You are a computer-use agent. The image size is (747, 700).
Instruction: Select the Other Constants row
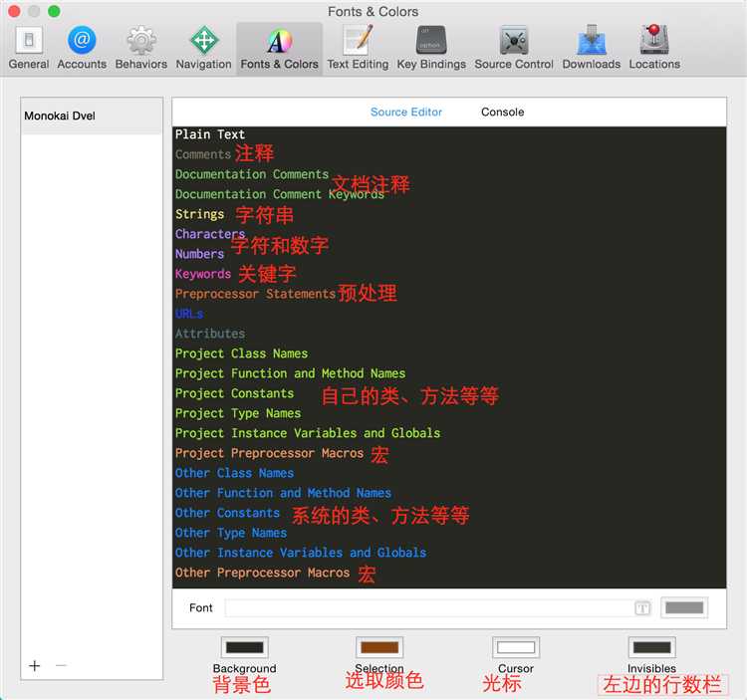(449, 513)
